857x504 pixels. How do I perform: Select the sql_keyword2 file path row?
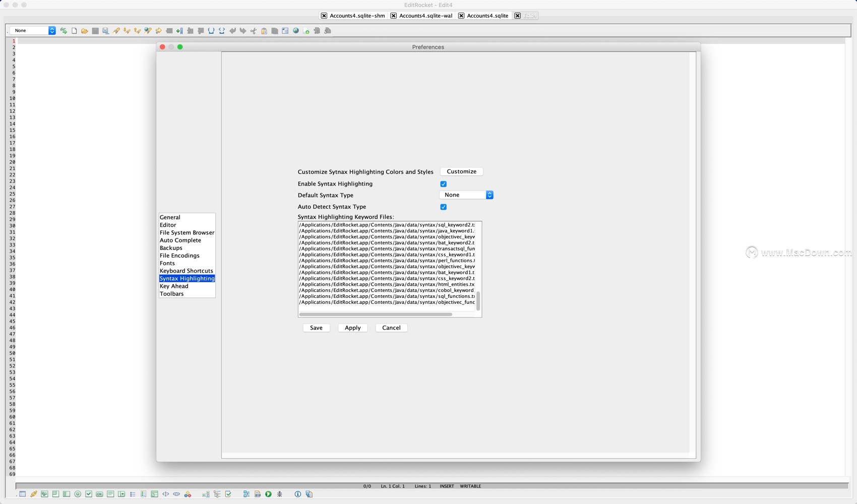pos(387,225)
